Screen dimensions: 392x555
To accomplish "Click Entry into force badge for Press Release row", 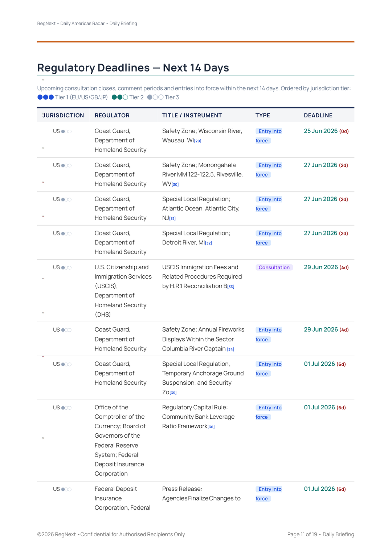I will tap(269, 494).
